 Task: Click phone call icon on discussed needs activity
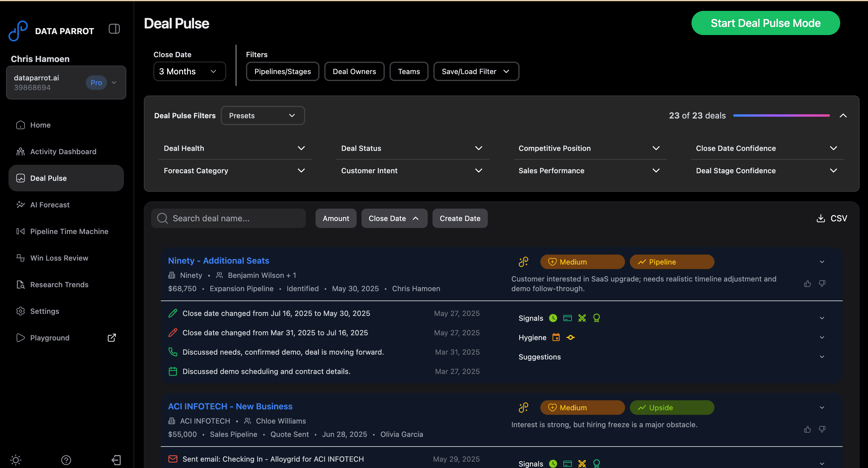(173, 352)
